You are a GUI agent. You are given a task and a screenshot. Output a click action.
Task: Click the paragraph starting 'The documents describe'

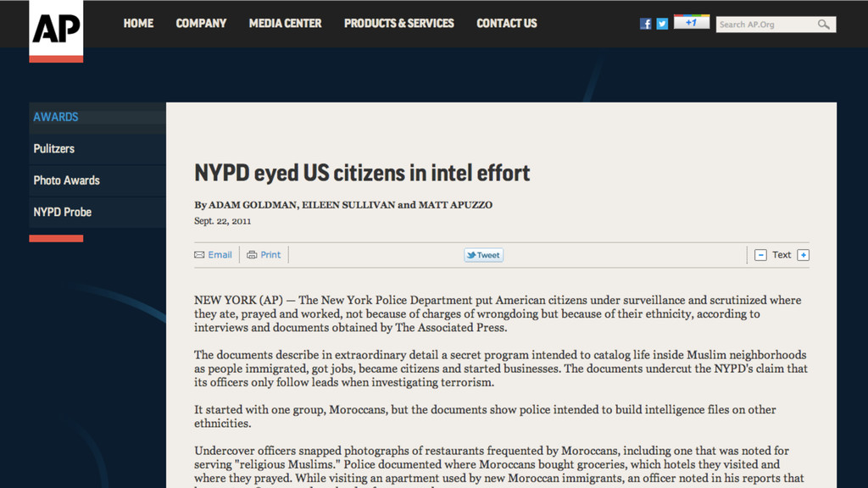(x=501, y=369)
